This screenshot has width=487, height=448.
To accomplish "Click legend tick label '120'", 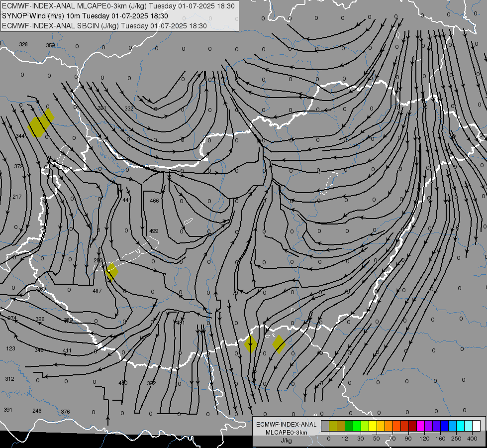I will click(424, 439).
